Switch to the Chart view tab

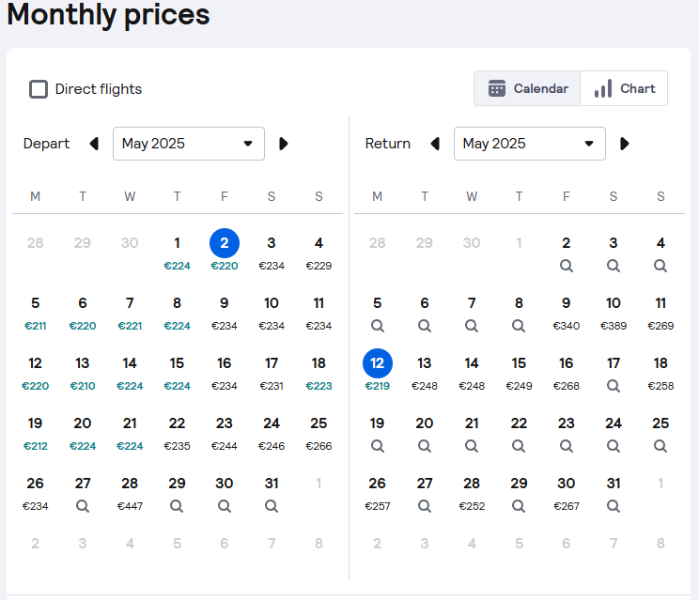(x=624, y=88)
